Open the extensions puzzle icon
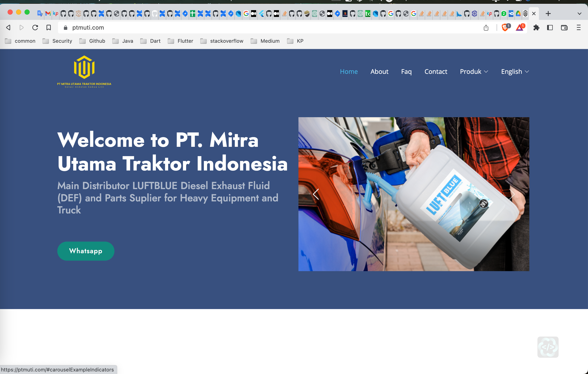 pyautogui.click(x=536, y=27)
